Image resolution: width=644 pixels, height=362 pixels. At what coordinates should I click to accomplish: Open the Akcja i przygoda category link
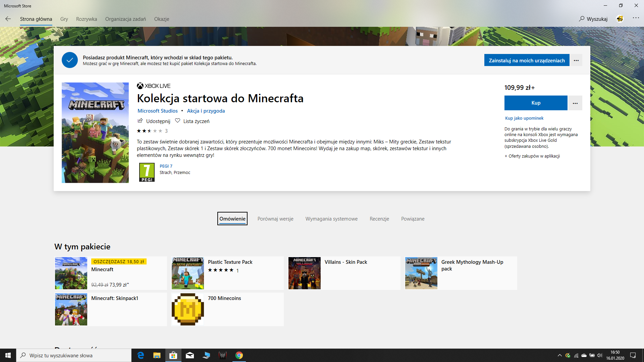coord(206,111)
